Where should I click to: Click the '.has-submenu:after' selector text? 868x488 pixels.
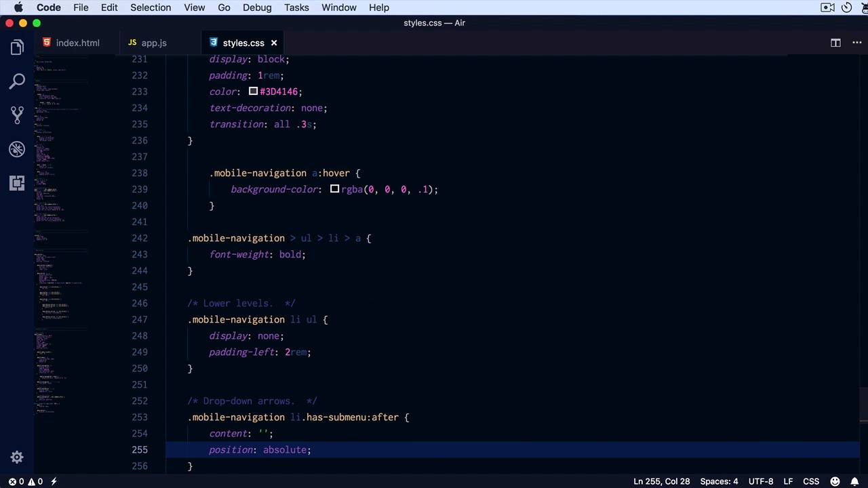(350, 417)
